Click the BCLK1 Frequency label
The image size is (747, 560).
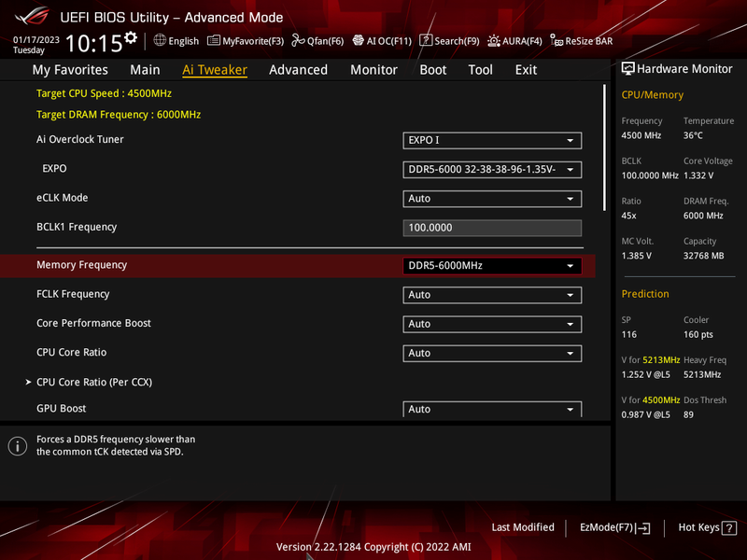(x=77, y=227)
